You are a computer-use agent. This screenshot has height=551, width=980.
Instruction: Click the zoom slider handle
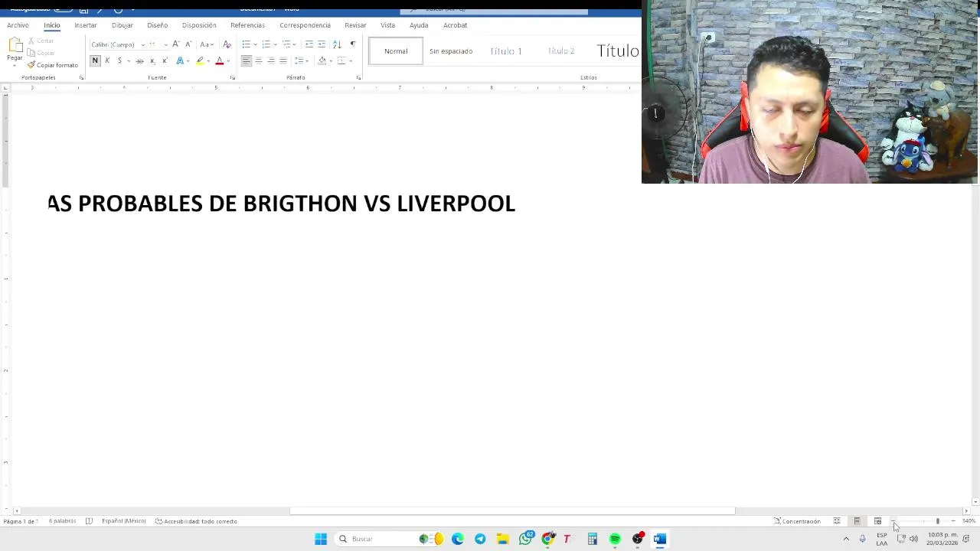pos(937,521)
